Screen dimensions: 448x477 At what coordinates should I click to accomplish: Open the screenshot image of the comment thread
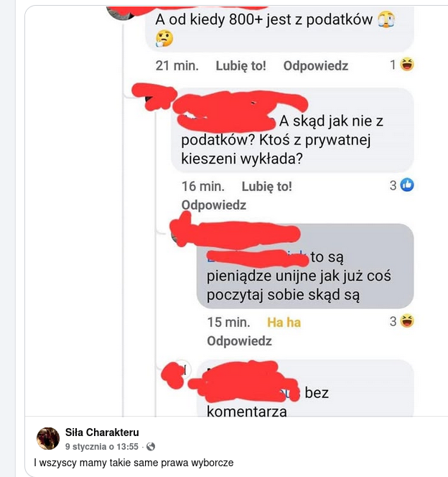point(236,211)
